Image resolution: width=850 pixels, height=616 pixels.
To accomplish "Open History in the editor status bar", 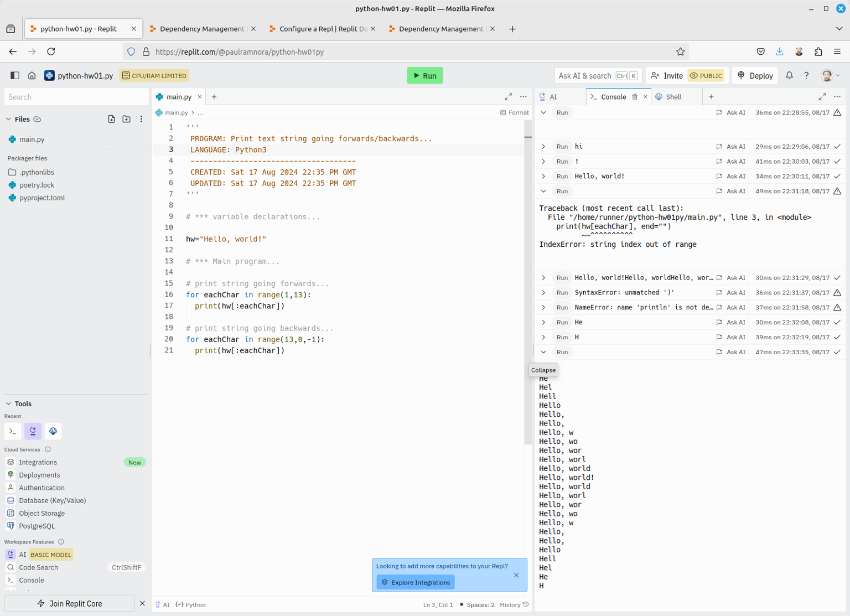I will coord(514,605).
